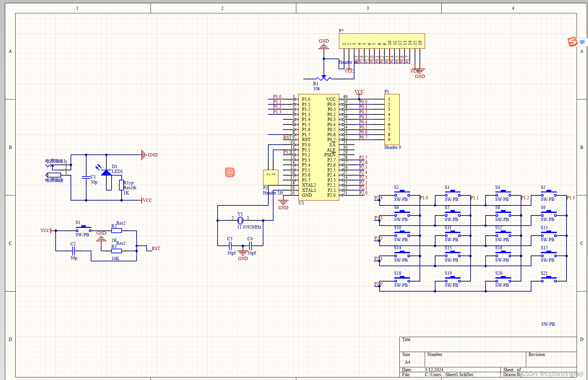The image size is (588, 380).
Task: Select the Y1 crystal oscillator symbol
Action: click(240, 220)
